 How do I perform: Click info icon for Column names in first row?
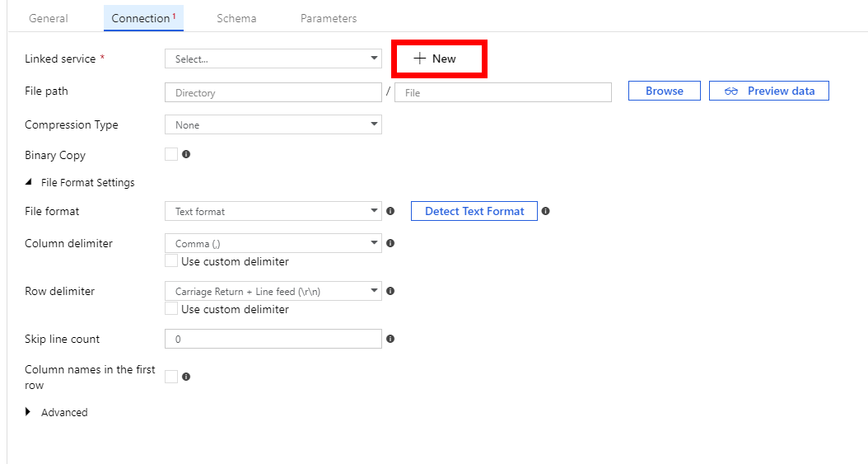(186, 377)
